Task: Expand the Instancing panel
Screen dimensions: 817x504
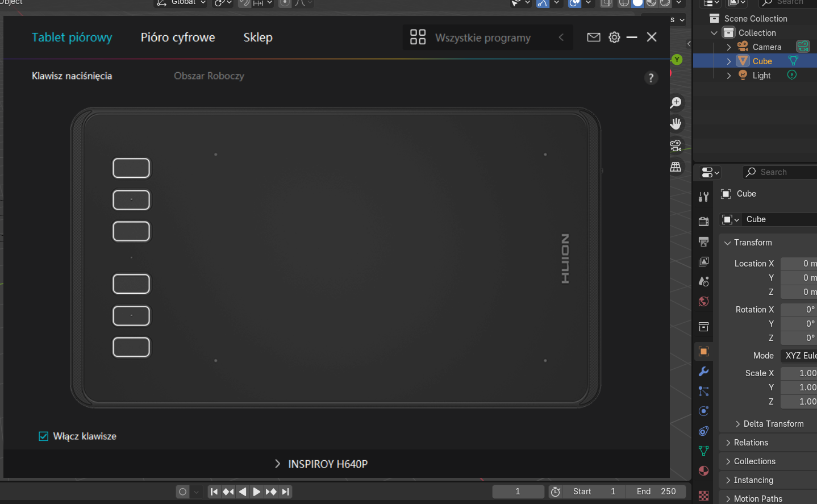Action: coord(728,480)
